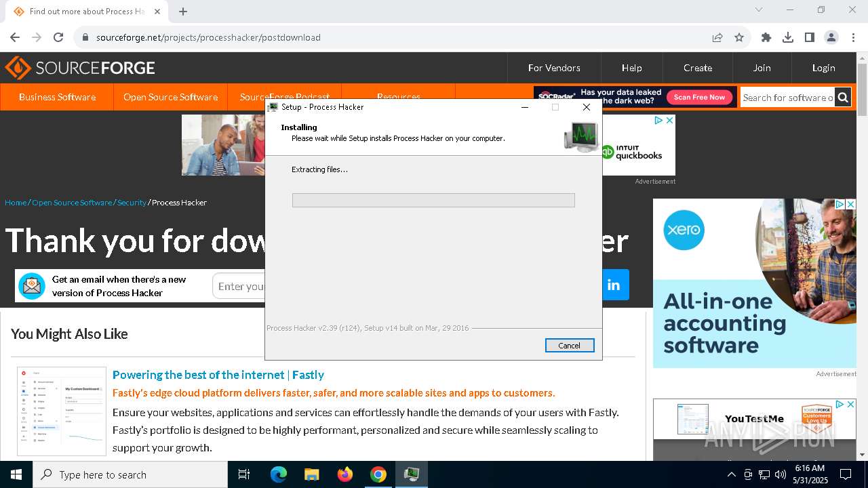
Task: Click the SourceForge logo
Action: (x=80, y=68)
